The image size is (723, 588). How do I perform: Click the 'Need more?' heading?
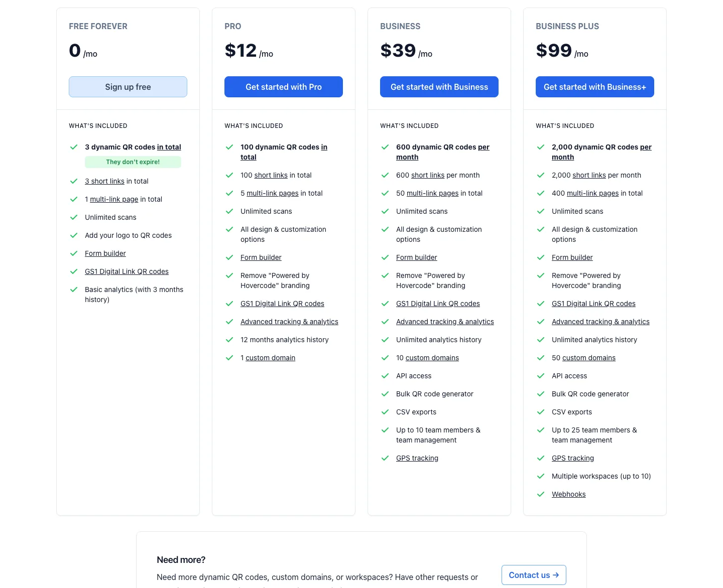tap(181, 560)
